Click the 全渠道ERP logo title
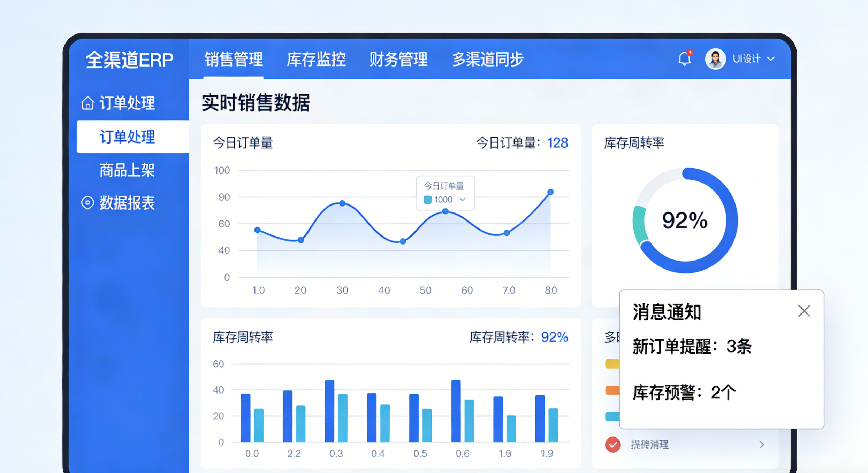 click(x=129, y=60)
